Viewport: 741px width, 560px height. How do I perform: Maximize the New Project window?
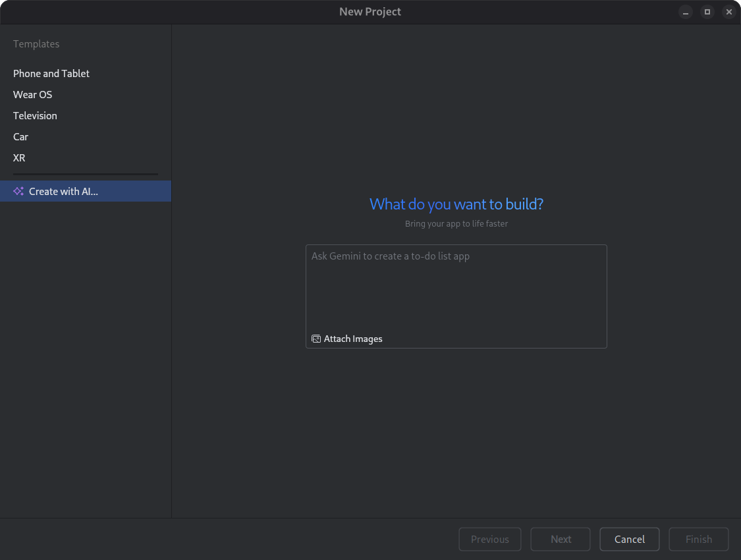[x=707, y=12]
